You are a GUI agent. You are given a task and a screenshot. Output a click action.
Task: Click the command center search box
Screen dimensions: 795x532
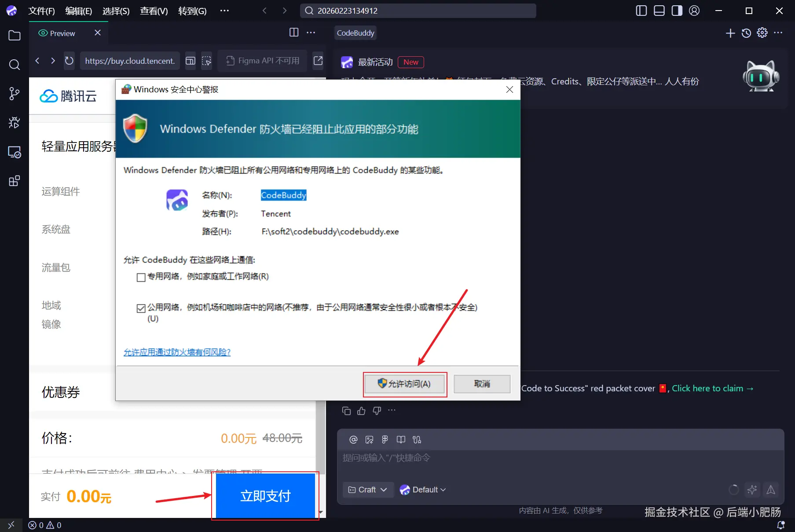[x=418, y=11]
